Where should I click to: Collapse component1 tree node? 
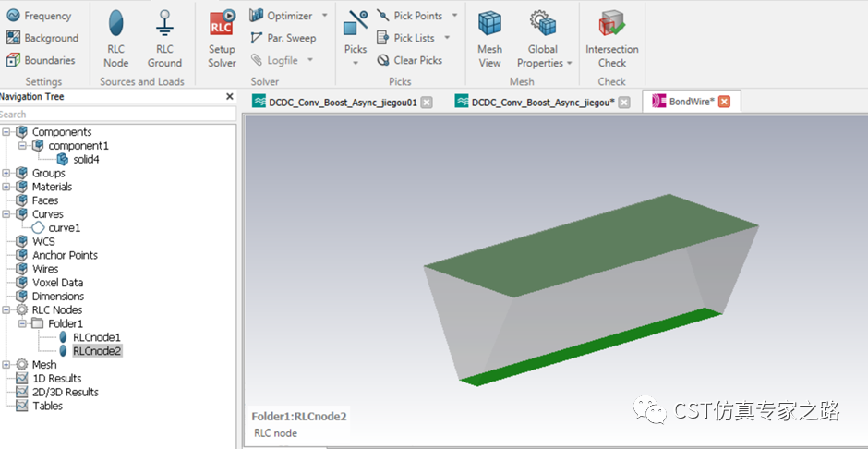point(22,146)
